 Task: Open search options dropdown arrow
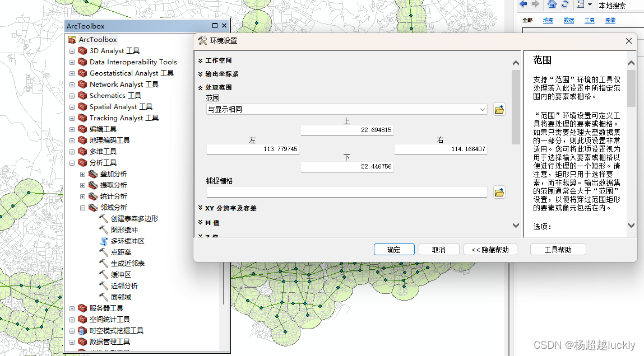pyautogui.click(x=590, y=4)
